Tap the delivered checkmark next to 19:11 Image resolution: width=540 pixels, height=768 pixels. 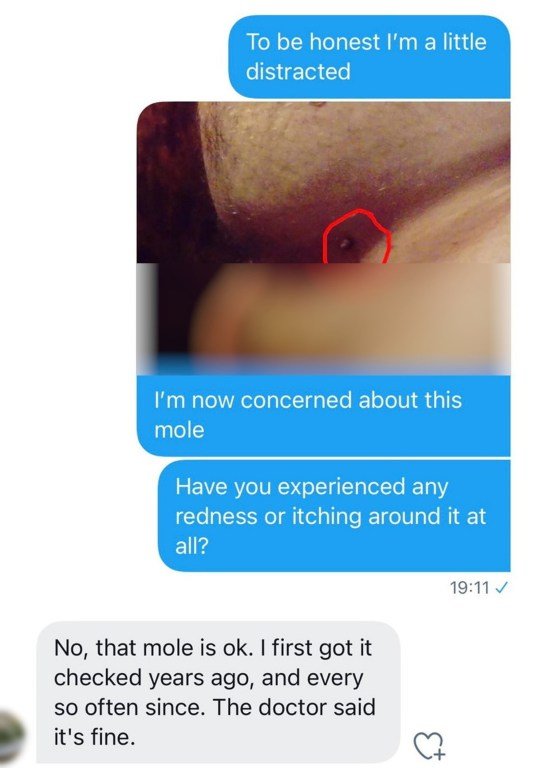[x=501, y=587]
